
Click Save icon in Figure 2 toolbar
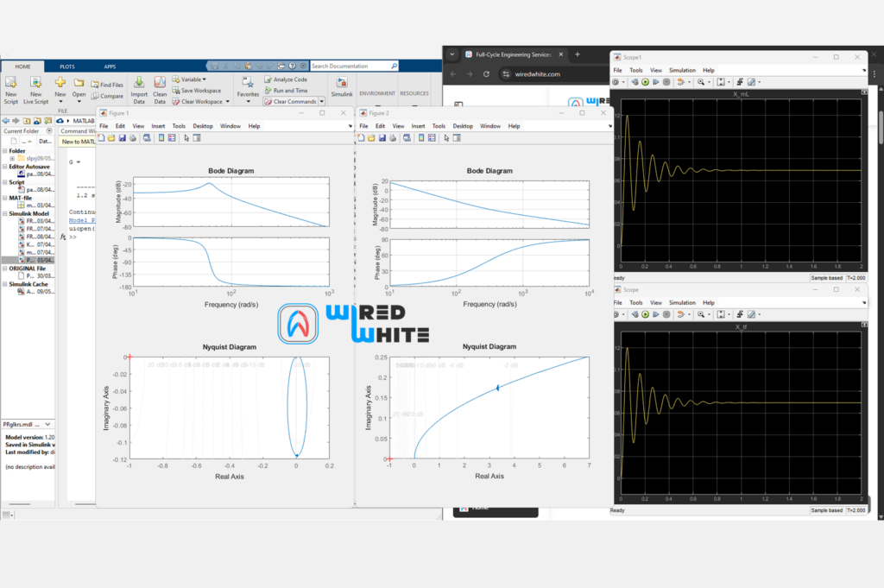pyautogui.click(x=382, y=138)
